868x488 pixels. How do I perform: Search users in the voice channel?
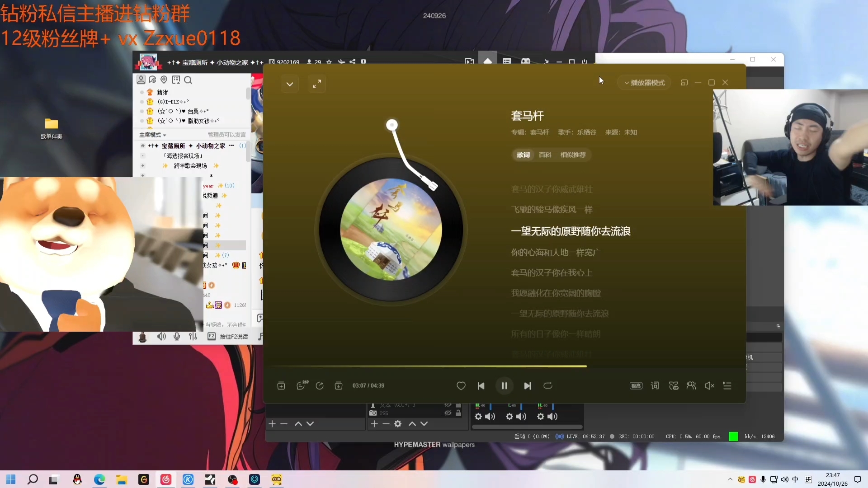coord(188,80)
